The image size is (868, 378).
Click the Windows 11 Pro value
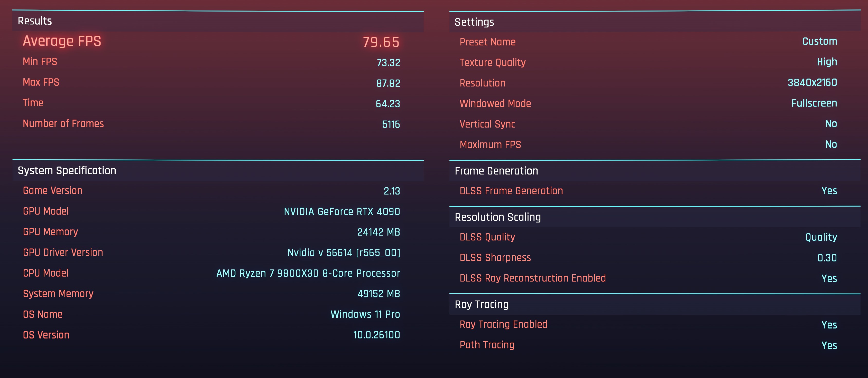coord(365,314)
